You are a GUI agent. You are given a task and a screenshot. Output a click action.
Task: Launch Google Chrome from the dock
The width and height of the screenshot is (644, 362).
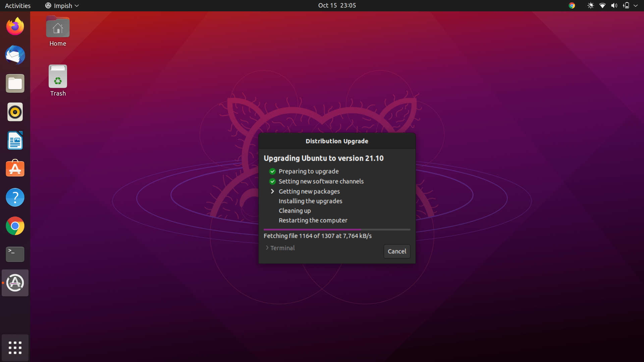tap(15, 226)
